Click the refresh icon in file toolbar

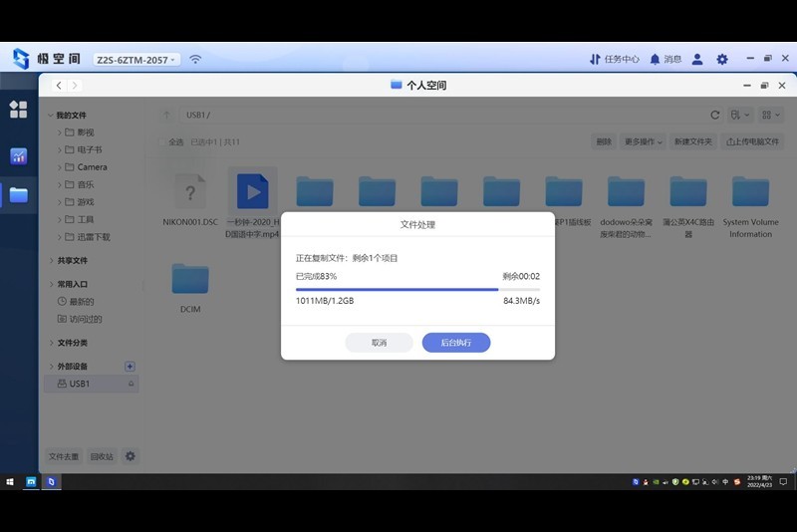(714, 116)
